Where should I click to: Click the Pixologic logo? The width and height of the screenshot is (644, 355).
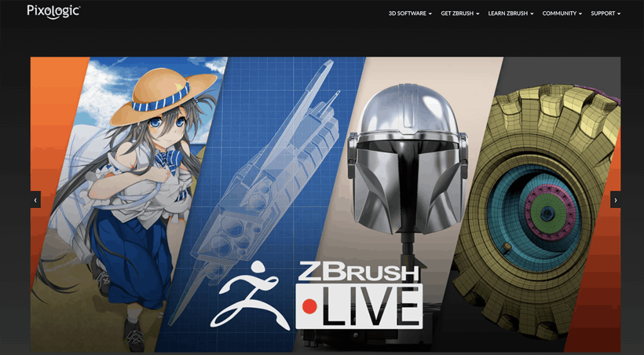53,11
